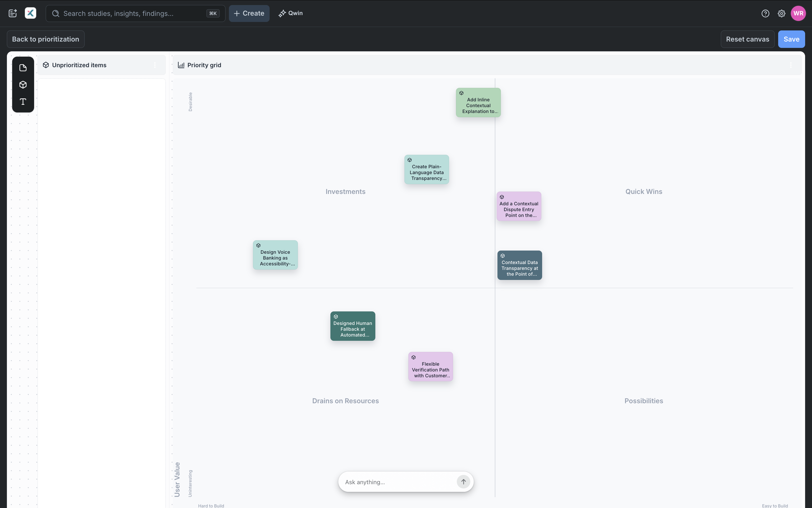The width and height of the screenshot is (812, 508).
Task: Select the Text tool in canvas toolbar
Action: tap(23, 101)
